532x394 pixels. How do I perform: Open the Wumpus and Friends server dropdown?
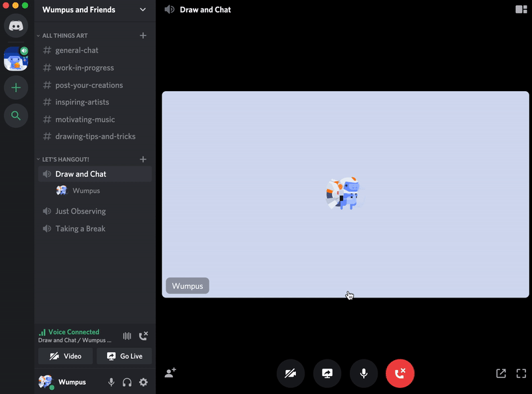coord(142,10)
